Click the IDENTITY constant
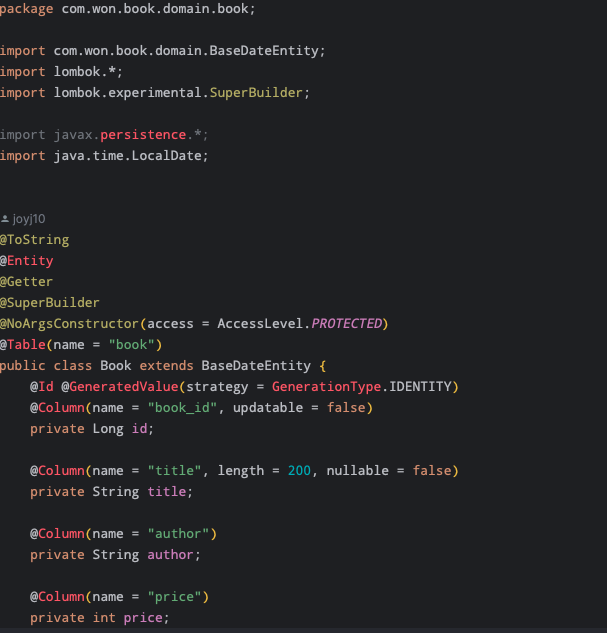Image resolution: width=607 pixels, height=633 pixels. [x=420, y=387]
